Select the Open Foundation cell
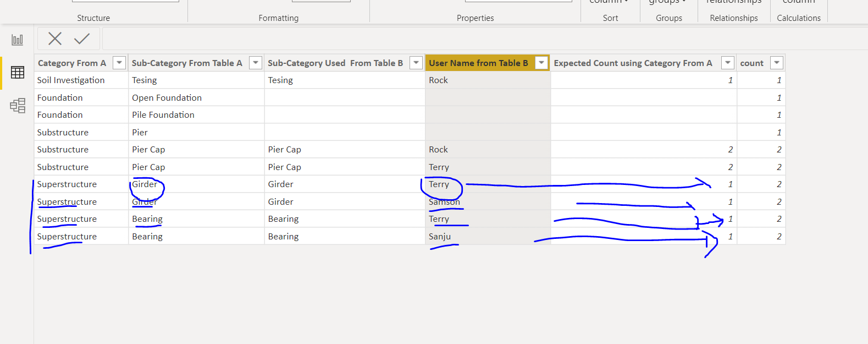Viewport: 868px width, 344px height. tap(196, 97)
